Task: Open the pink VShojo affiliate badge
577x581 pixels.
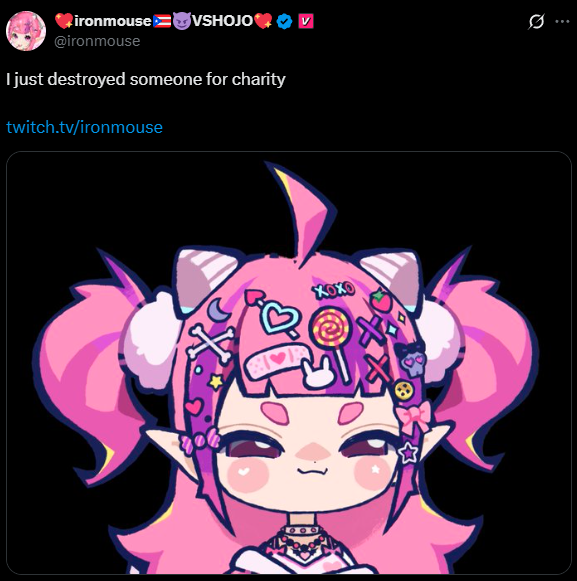Action: point(306,21)
